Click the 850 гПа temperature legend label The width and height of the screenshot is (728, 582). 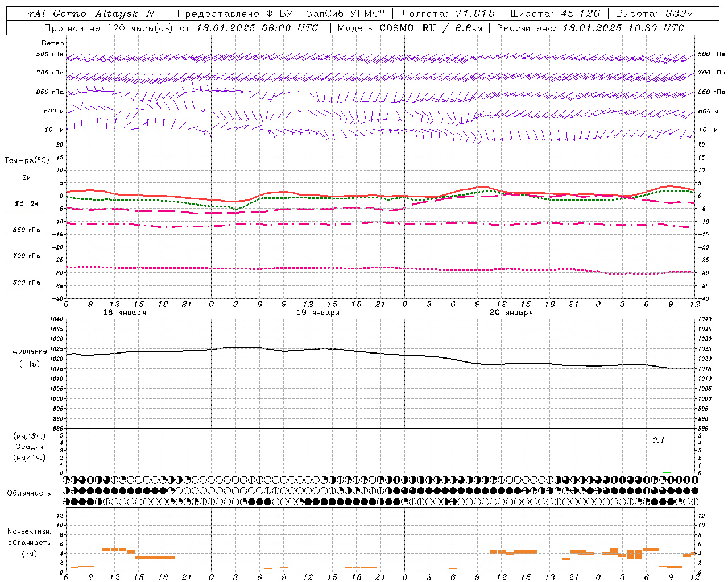26,230
